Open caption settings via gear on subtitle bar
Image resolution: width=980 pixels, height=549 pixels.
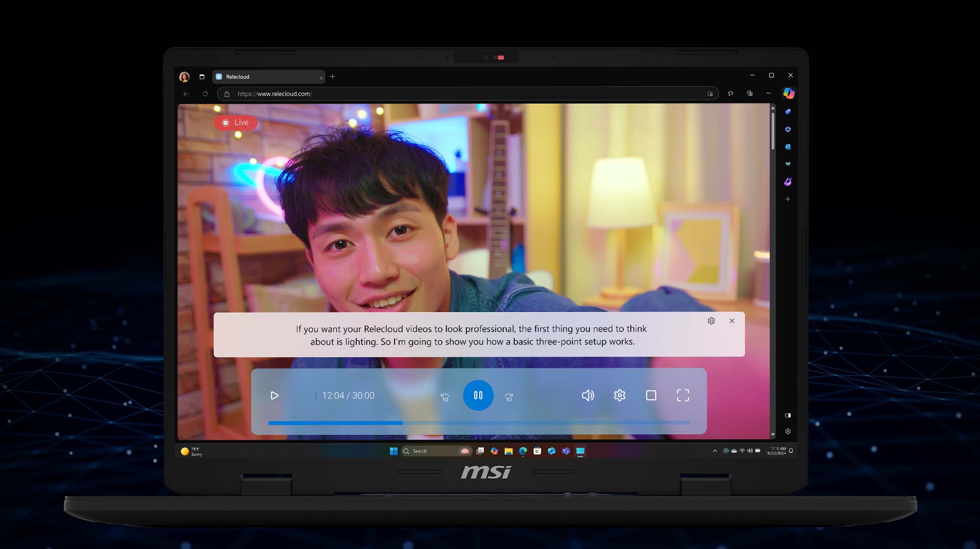tap(711, 321)
